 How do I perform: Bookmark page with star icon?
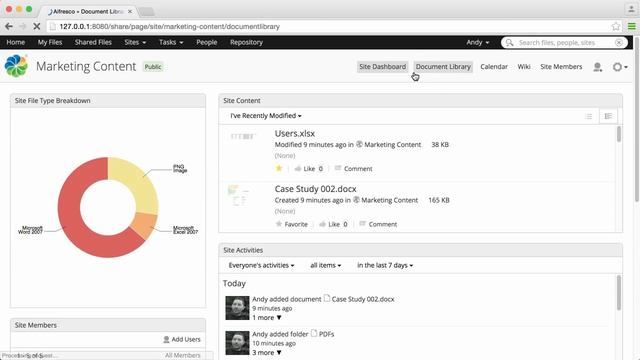616,26
